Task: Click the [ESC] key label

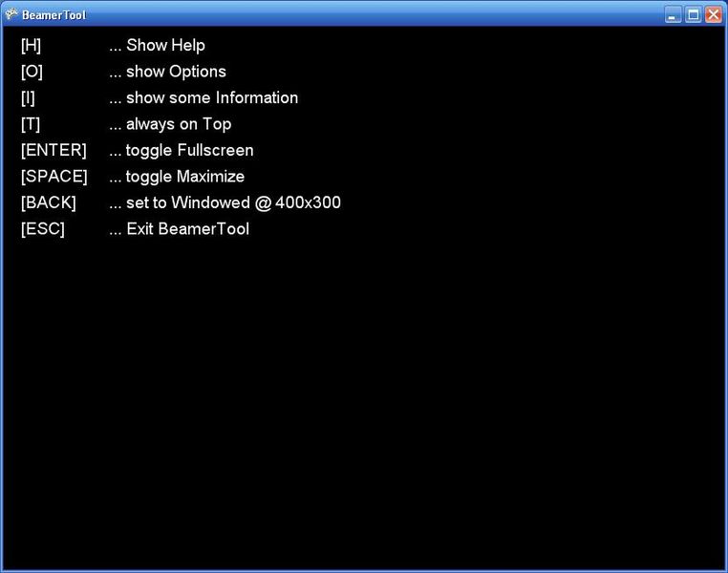Action: (x=42, y=229)
